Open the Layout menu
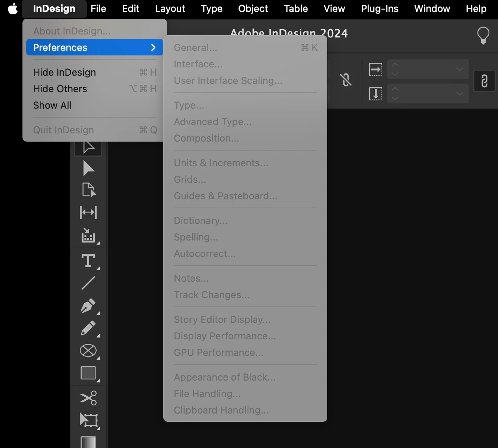The height and width of the screenshot is (448, 498). tap(170, 9)
